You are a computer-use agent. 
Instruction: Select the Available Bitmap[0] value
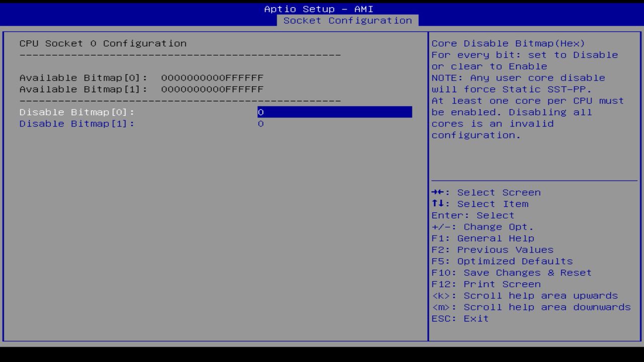tap(211, 78)
